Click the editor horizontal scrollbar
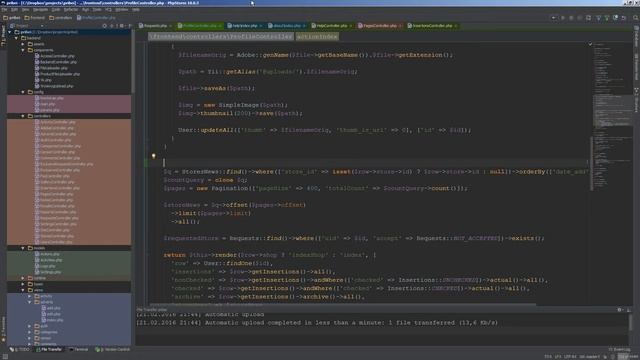The width and height of the screenshot is (640, 360). pyautogui.click(x=343, y=304)
